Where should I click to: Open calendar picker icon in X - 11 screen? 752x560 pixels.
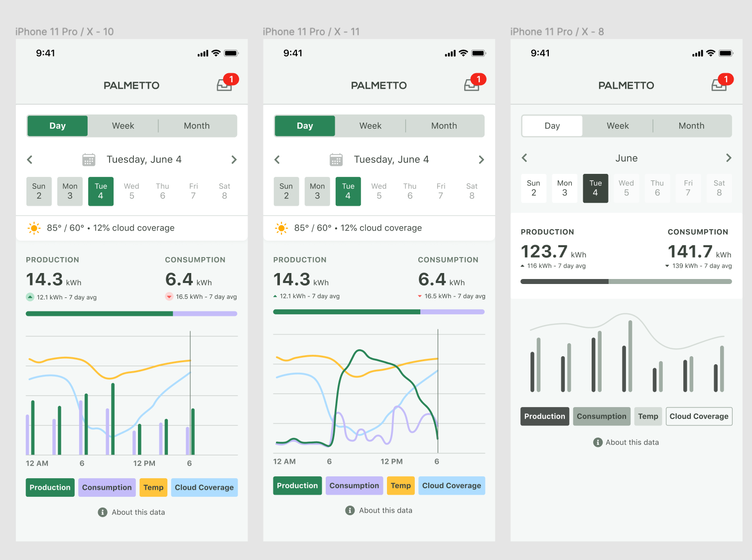pos(336,159)
